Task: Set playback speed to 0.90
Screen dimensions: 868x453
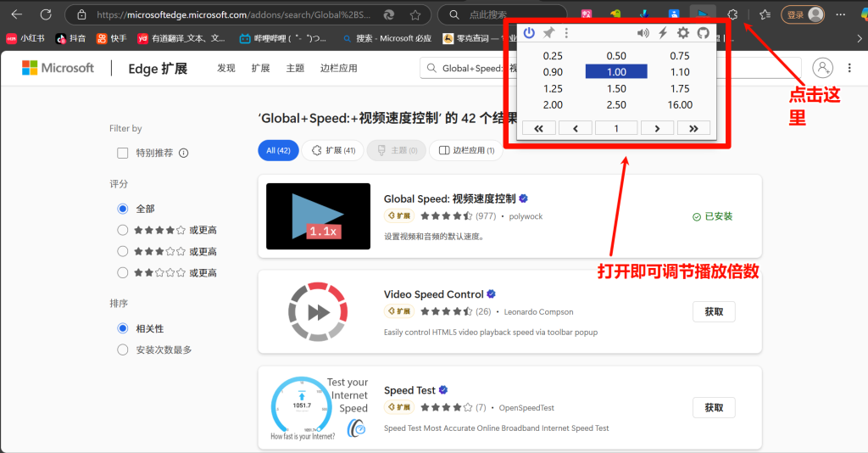Action: [x=553, y=72]
